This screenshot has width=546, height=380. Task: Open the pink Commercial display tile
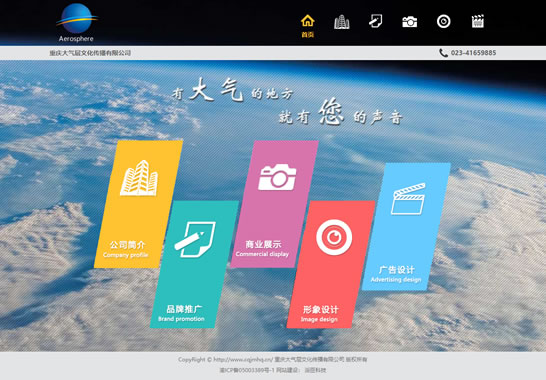(x=274, y=204)
